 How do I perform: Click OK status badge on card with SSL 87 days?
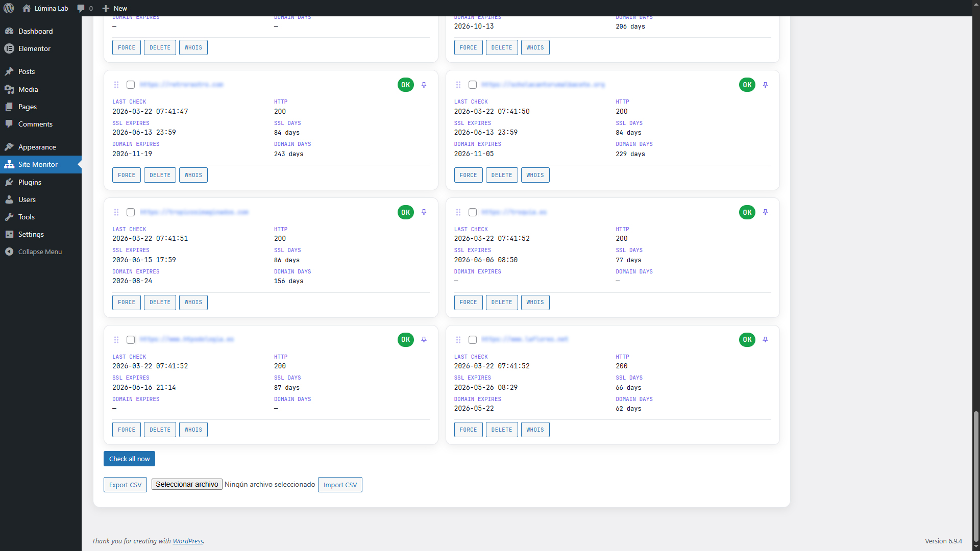pyautogui.click(x=405, y=339)
